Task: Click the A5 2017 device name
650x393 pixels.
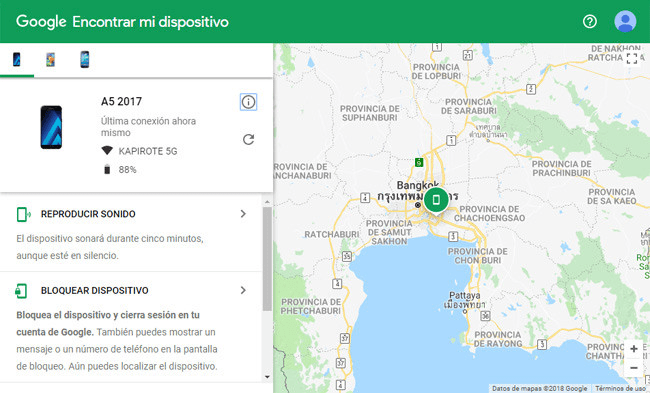Action: tap(121, 101)
